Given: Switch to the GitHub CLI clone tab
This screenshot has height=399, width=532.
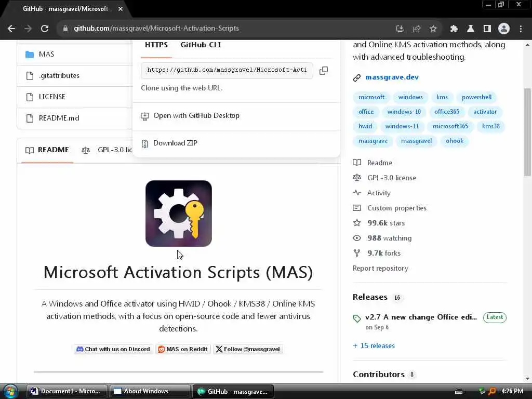Looking at the screenshot, I should coord(201,45).
